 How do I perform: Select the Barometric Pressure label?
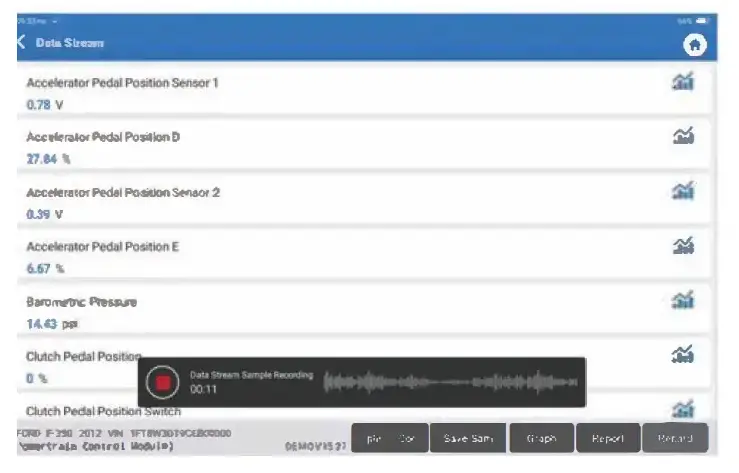(x=82, y=302)
